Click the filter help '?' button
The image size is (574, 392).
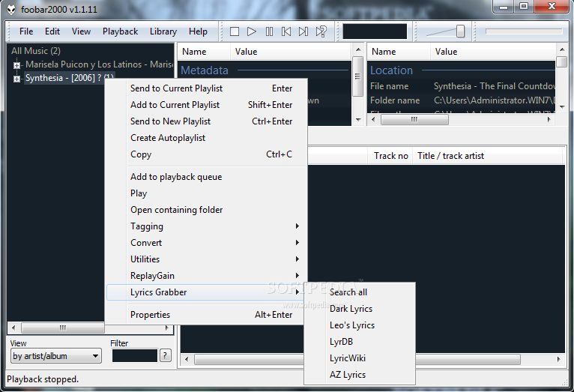[x=165, y=355]
